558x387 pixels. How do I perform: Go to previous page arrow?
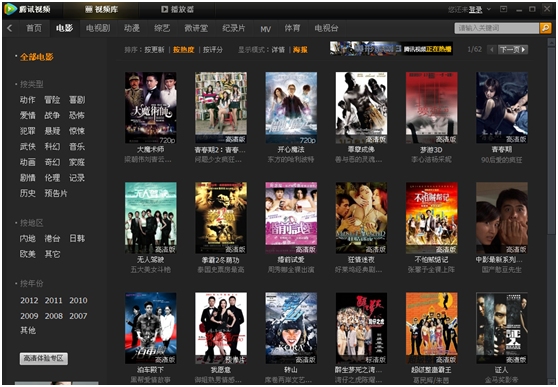[492, 49]
